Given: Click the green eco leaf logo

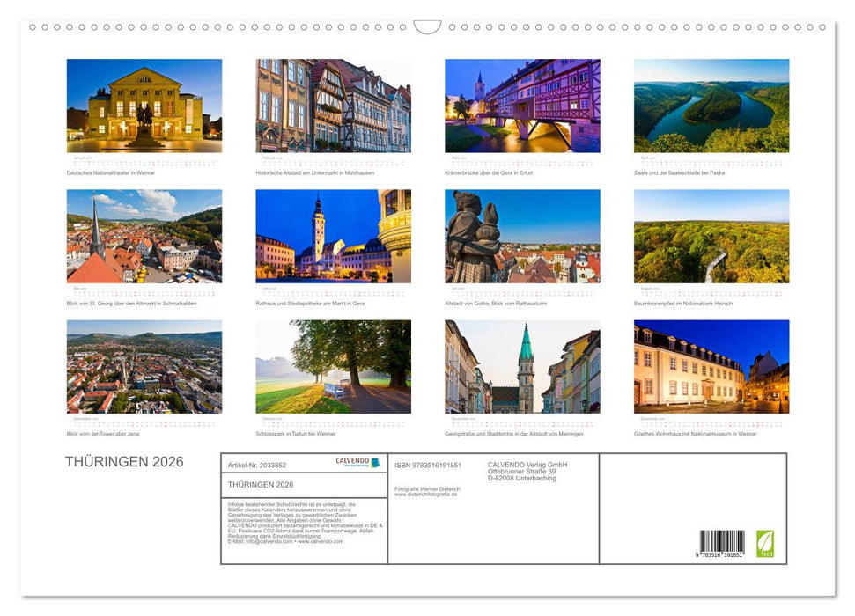Looking at the screenshot, I should click(767, 542).
